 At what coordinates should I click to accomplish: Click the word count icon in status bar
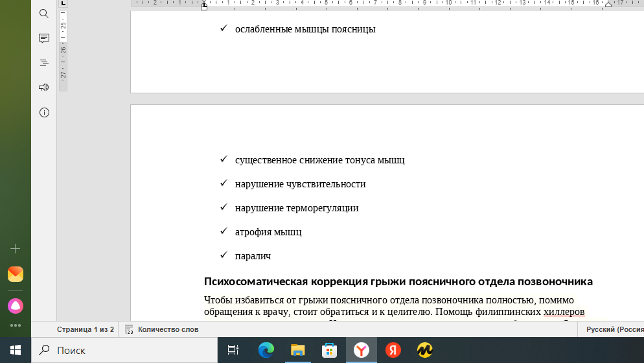pos(129,330)
